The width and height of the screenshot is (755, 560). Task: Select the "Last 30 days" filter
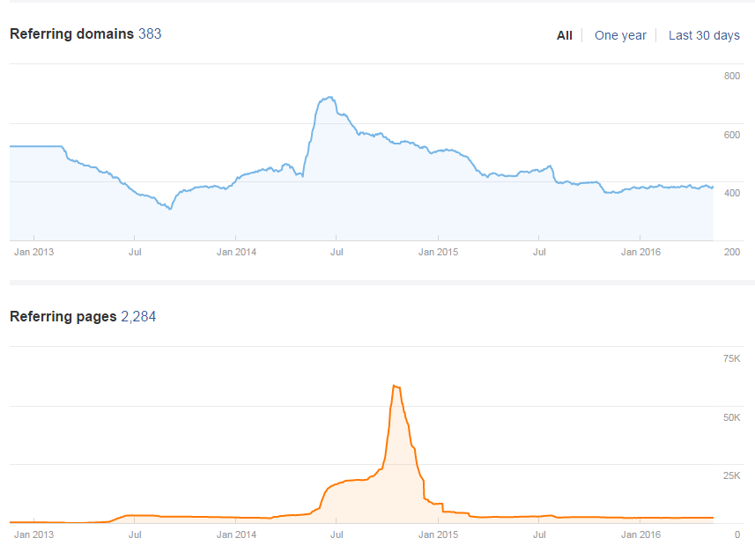click(704, 35)
